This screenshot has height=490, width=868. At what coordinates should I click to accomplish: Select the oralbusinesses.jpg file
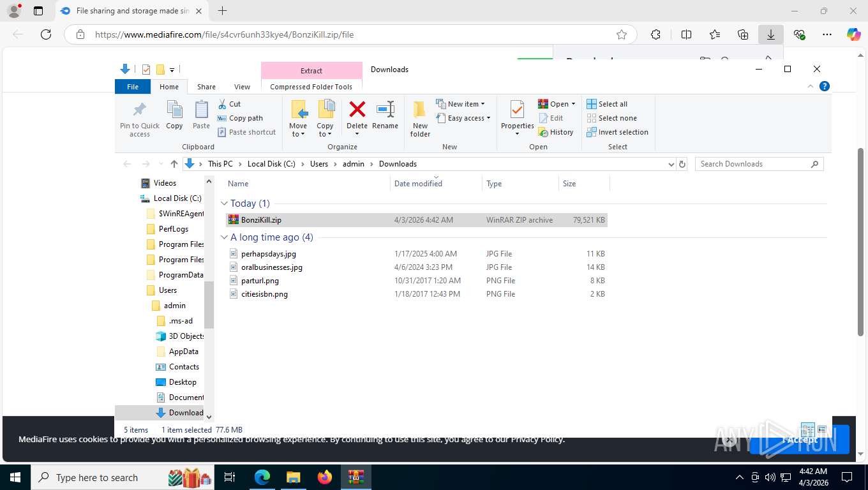[417, 267]
